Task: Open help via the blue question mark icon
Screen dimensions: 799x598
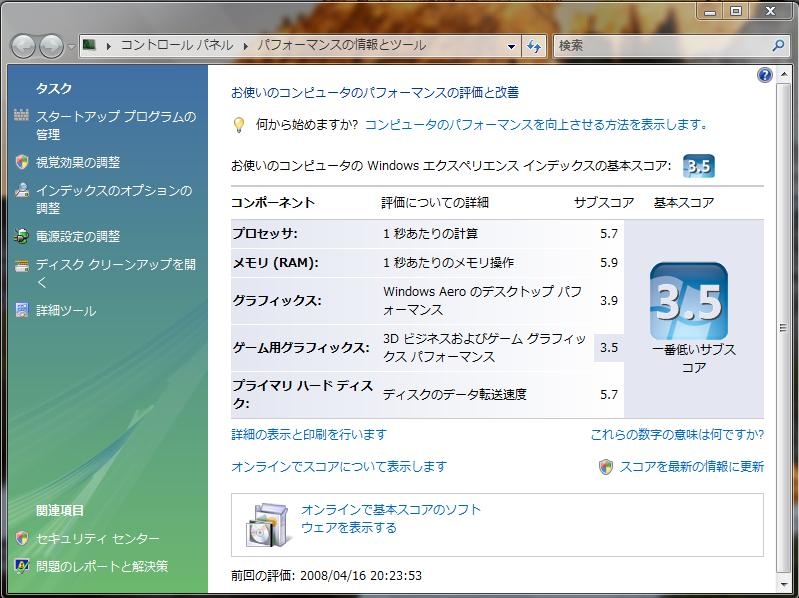Action: (765, 75)
